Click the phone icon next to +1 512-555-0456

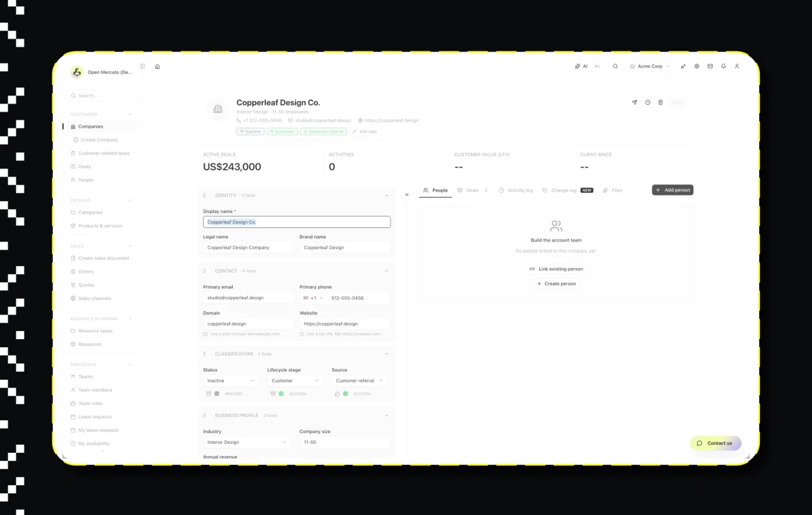[239, 120]
